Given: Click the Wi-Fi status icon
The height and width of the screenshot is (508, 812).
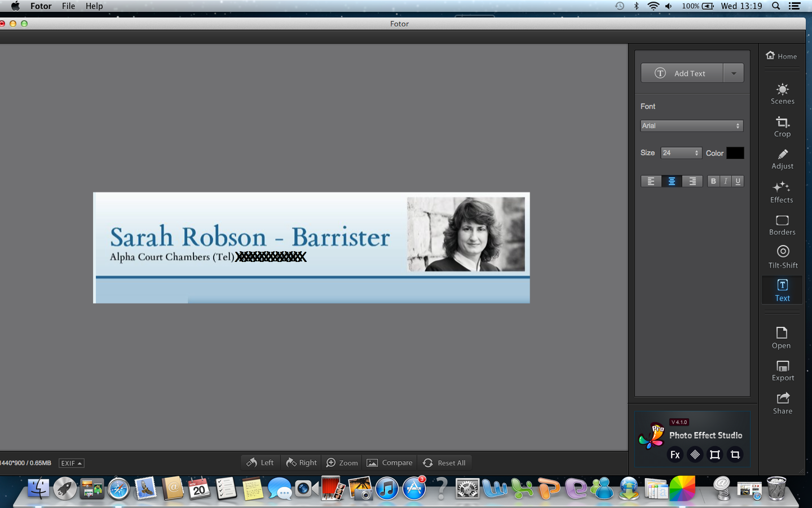Looking at the screenshot, I should [653, 6].
